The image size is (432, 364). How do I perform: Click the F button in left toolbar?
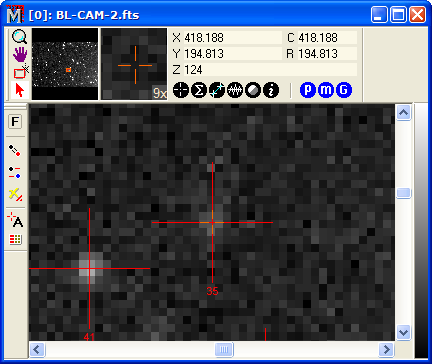(15, 122)
